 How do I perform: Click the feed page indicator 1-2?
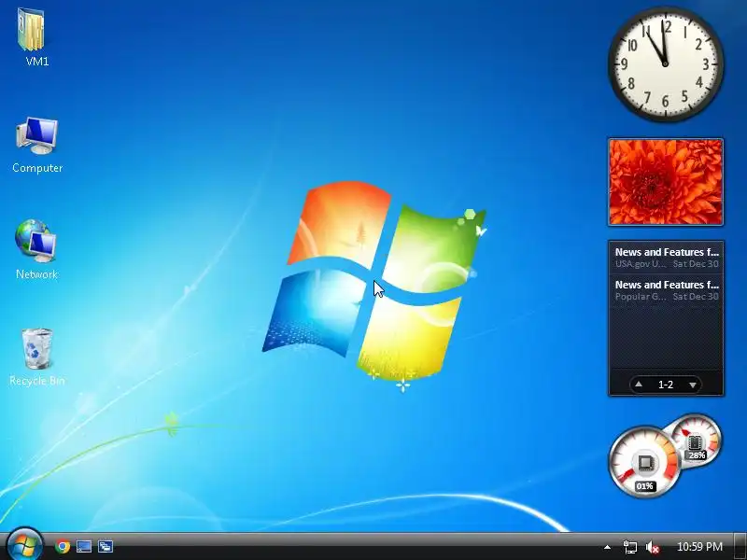666,385
